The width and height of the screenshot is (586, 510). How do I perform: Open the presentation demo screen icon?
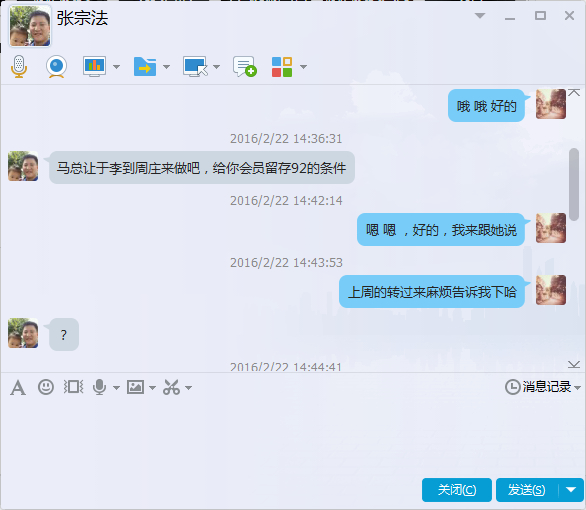point(94,67)
